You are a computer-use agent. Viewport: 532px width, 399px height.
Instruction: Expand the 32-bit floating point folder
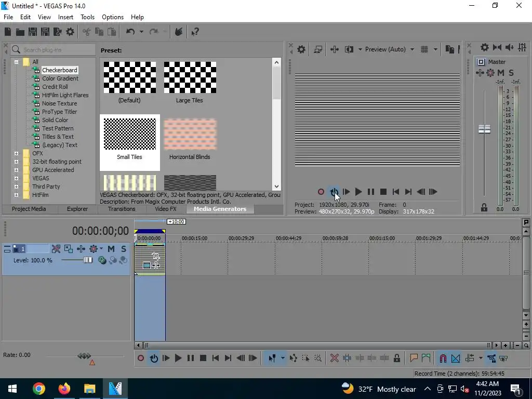point(16,162)
